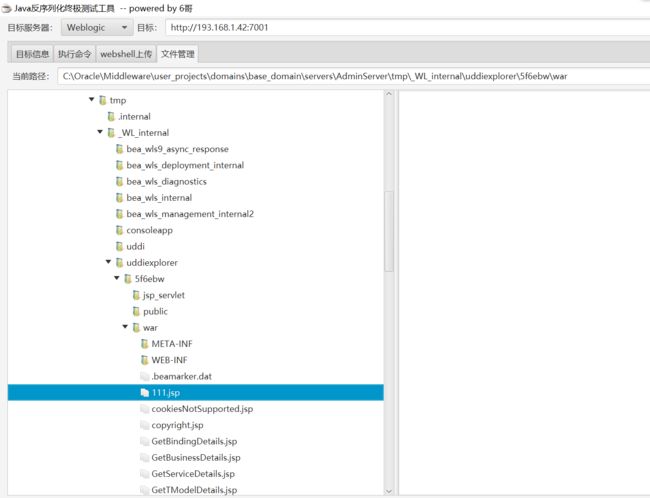Select 'consoleapp' folder name
Screen dimensions: 650x498
(149, 230)
